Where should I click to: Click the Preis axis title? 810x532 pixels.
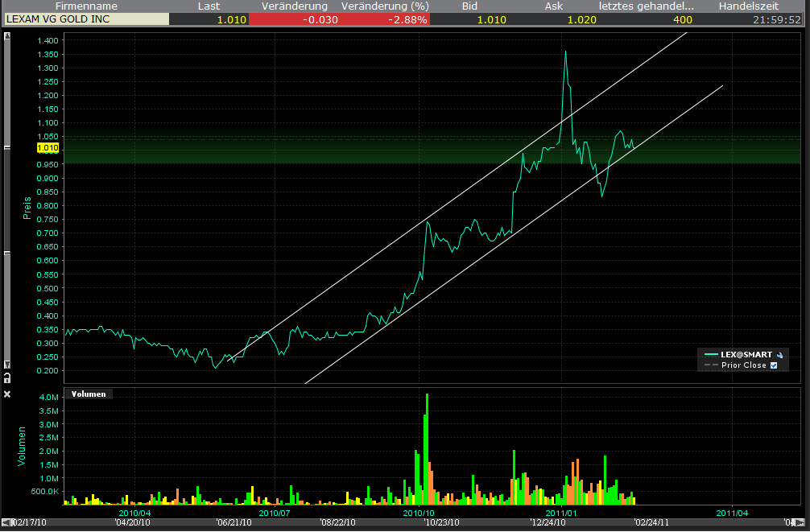click(27, 208)
